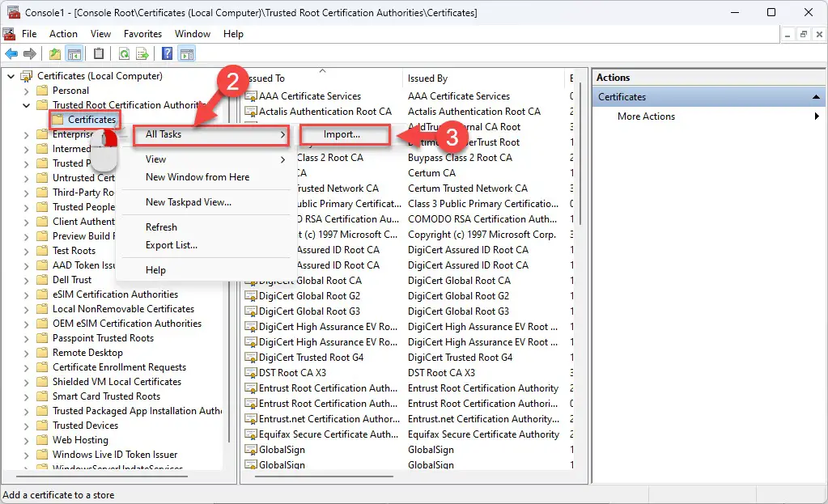Collapse the Certificates actions section header

(x=817, y=97)
